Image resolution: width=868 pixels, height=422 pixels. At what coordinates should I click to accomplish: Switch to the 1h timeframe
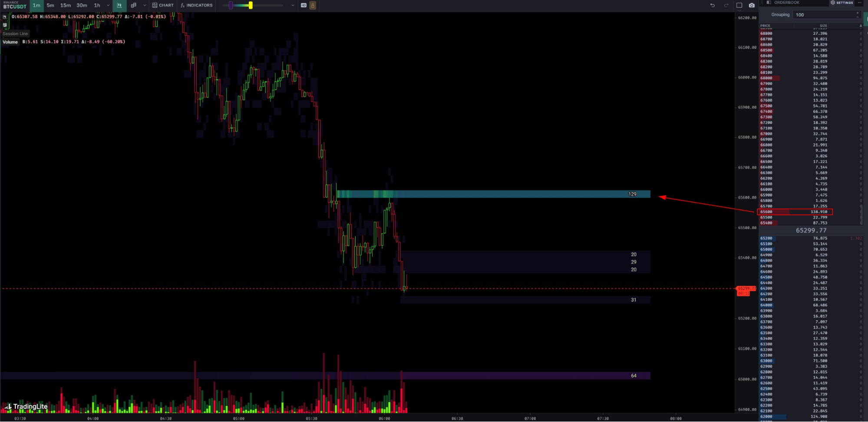97,5
